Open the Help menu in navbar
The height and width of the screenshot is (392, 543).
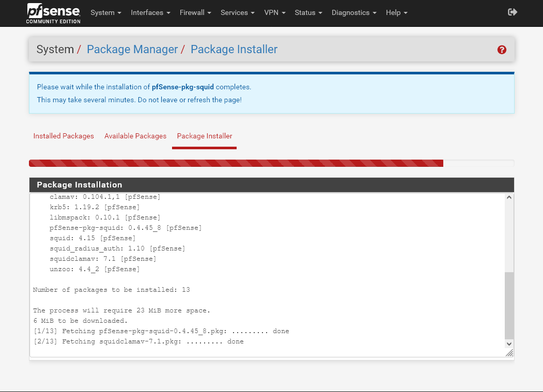396,12
